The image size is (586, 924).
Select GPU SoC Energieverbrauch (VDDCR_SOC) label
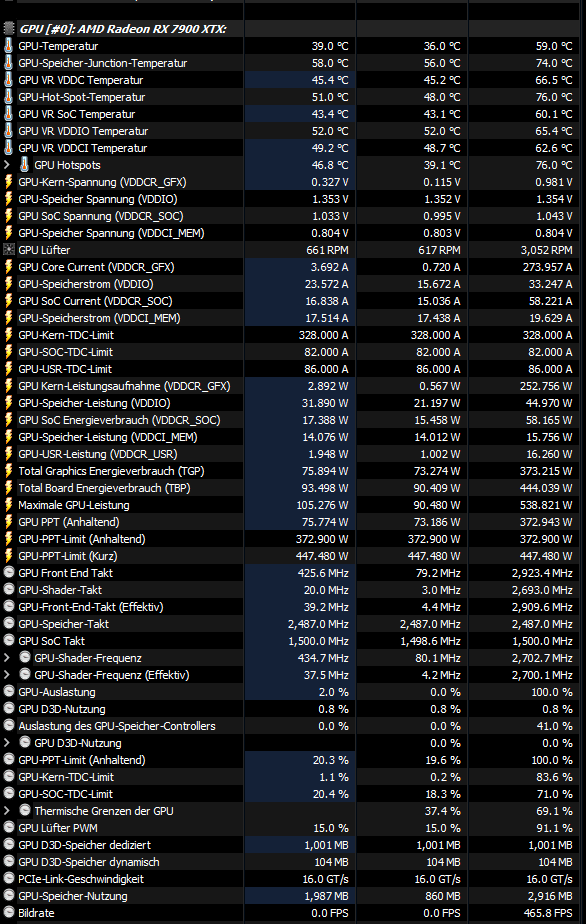[x=119, y=420]
